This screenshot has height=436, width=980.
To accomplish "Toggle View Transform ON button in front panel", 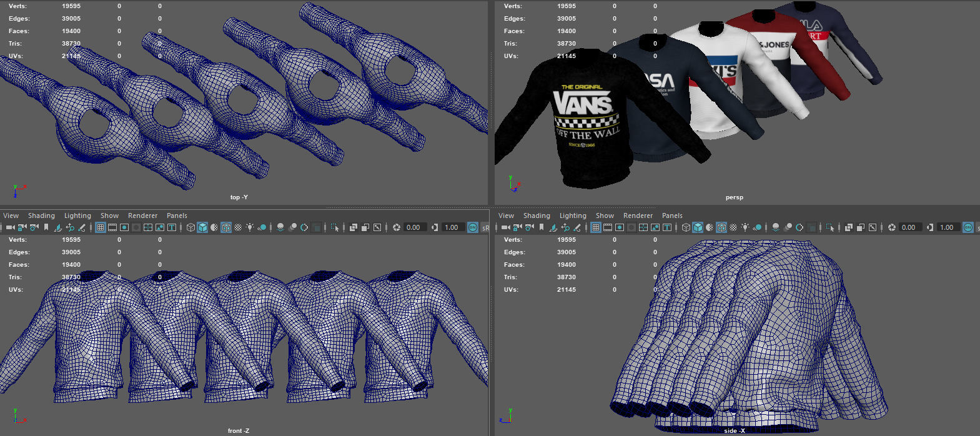I will (473, 227).
